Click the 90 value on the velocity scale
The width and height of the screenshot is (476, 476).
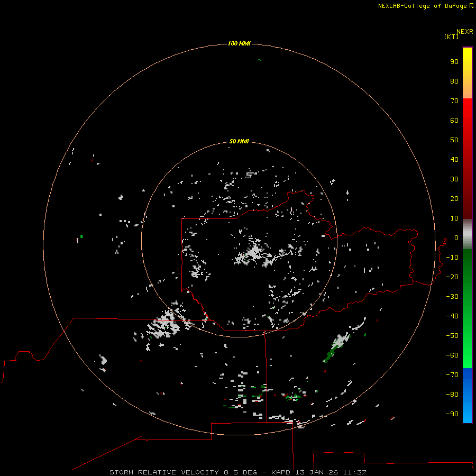click(x=454, y=62)
